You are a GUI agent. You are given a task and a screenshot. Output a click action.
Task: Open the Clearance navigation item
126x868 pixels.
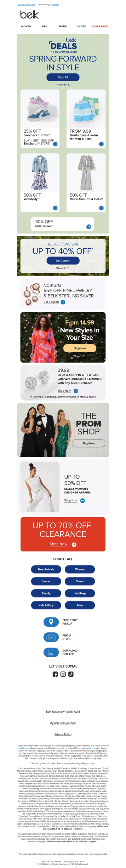click(x=100, y=26)
